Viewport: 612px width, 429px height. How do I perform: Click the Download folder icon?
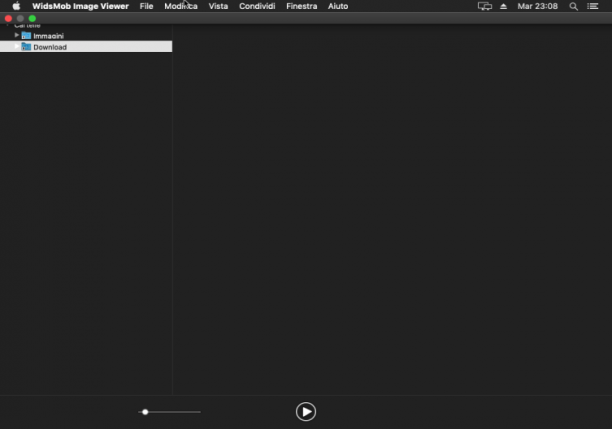tap(26, 47)
